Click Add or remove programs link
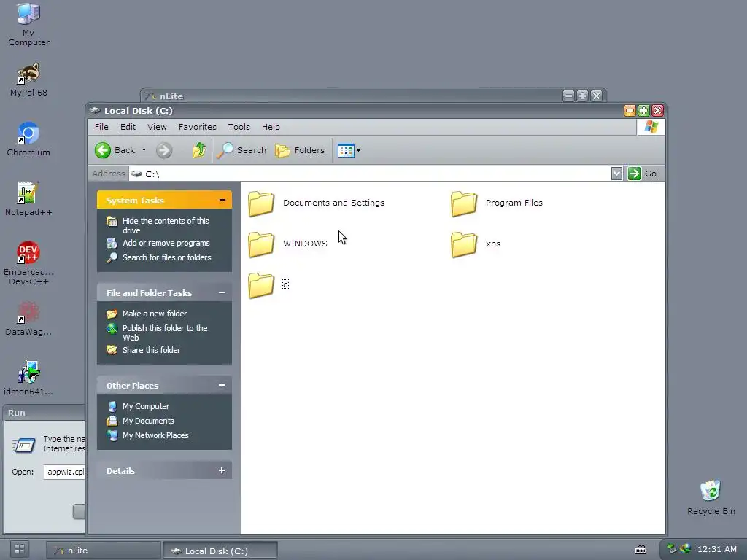This screenshot has height=560, width=747. pos(166,243)
